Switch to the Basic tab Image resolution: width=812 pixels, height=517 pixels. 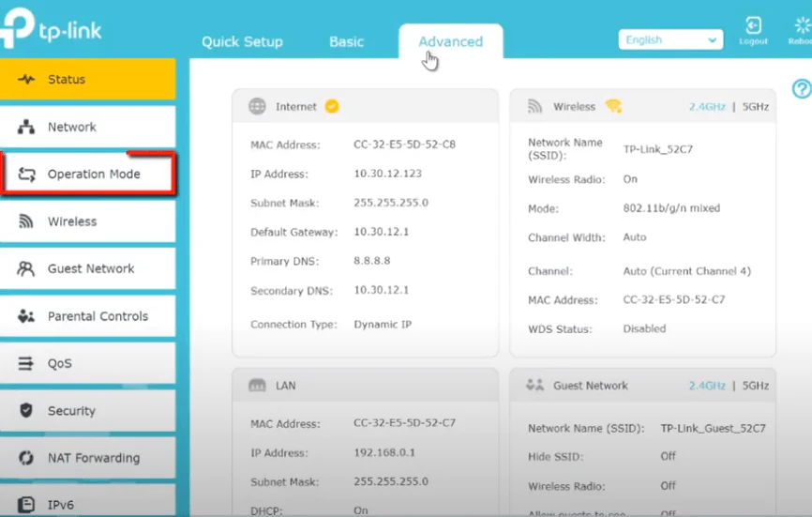tap(346, 42)
